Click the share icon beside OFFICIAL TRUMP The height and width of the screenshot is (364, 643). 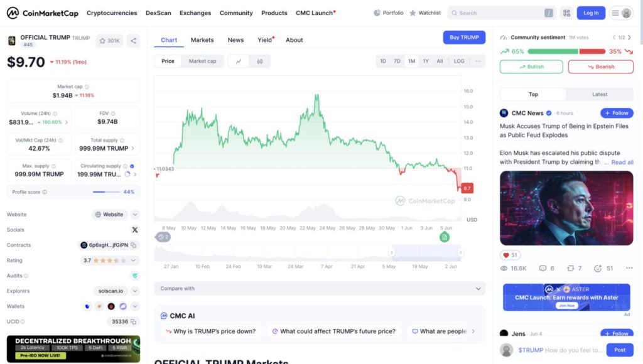(133, 41)
